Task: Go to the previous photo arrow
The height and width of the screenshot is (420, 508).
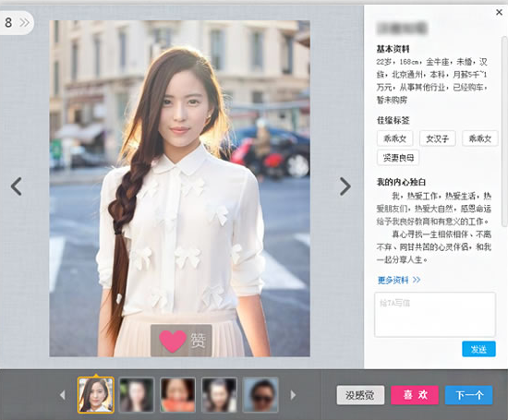Action: (17, 186)
